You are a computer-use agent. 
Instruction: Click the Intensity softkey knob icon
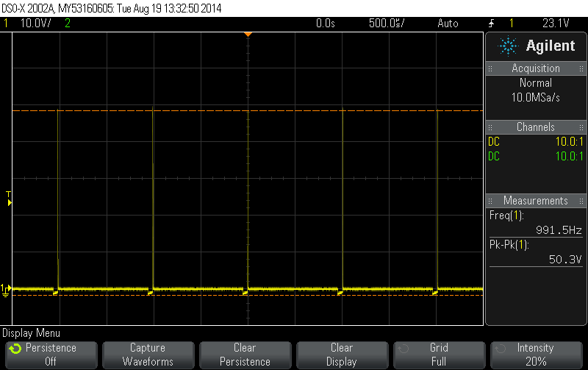tap(501, 349)
